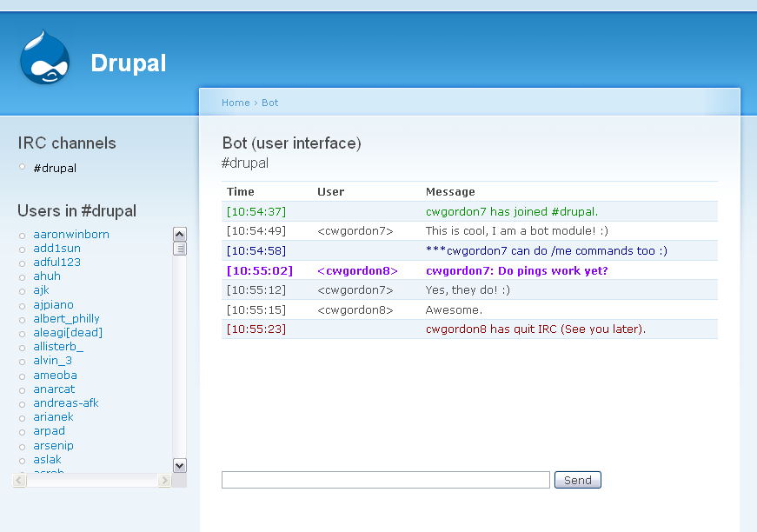Click the bullet icon next to aaronwinborn
Image resolution: width=757 pixels, height=532 pixels.
(24, 235)
